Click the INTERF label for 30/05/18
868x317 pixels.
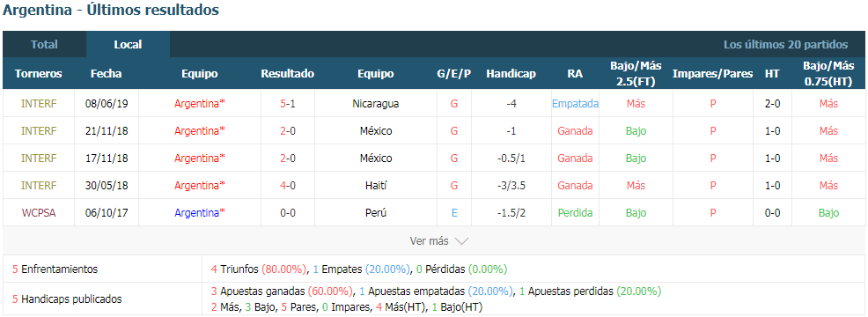(x=38, y=186)
